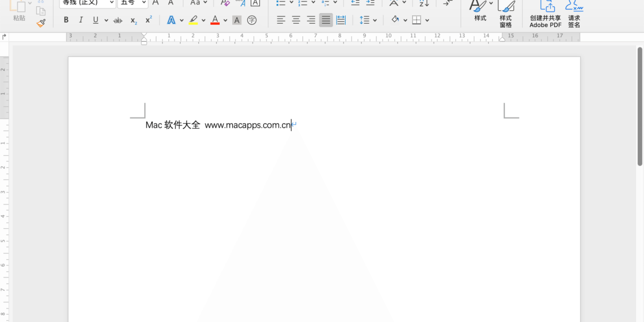The height and width of the screenshot is (322, 644).
Task: Click the enclosed character (字) icon
Action: click(x=252, y=20)
